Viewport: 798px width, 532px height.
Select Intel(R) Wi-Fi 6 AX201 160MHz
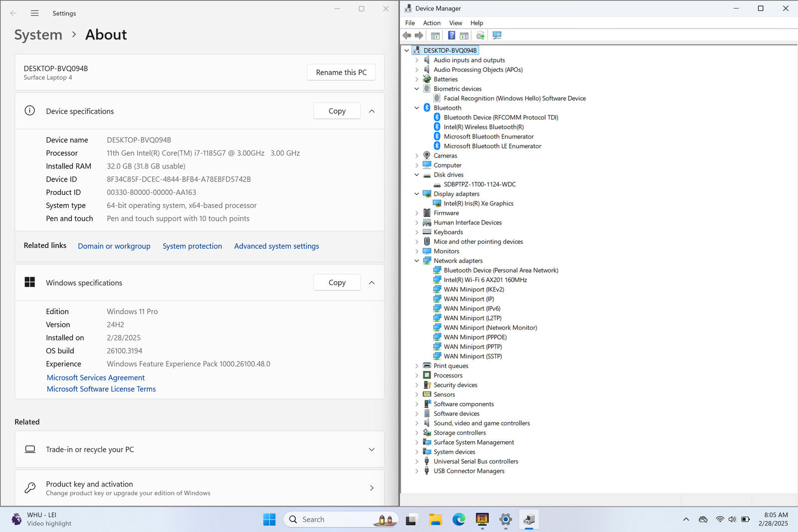[485, 280]
